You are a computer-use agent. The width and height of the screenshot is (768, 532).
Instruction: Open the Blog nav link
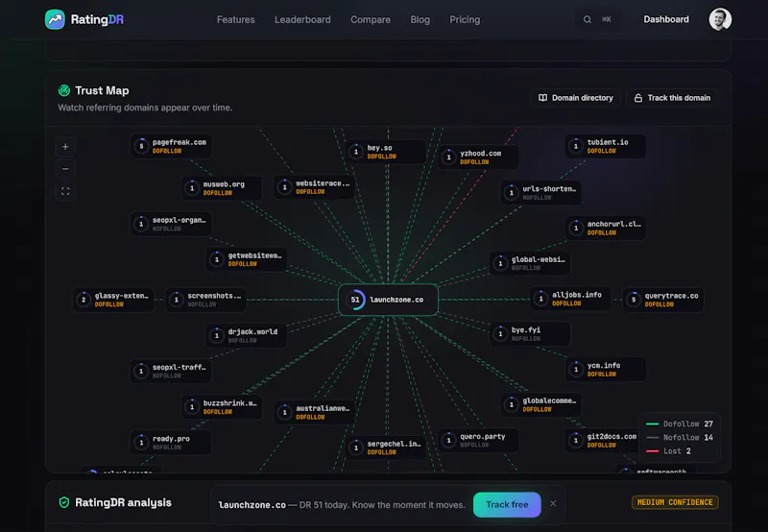[420, 19]
